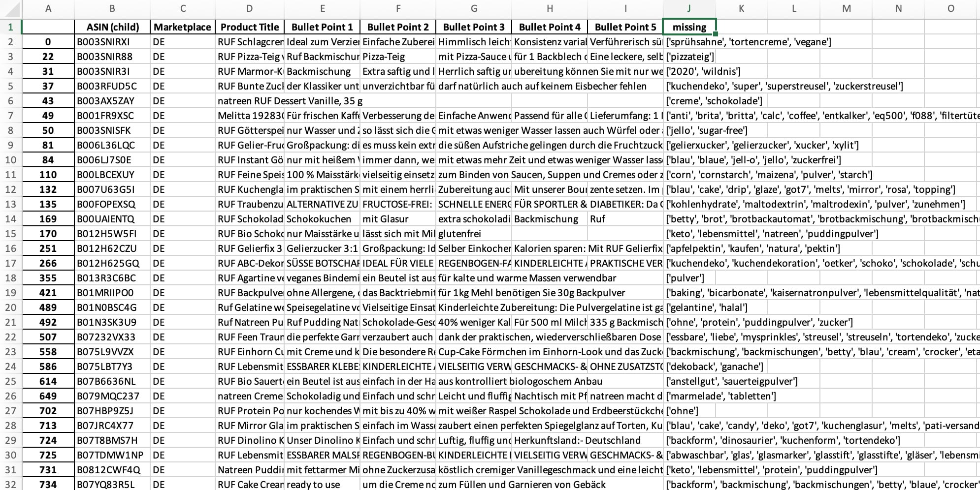Click cell with ASIN B006L36LQC
This screenshot has width=980, height=490.
pos(112,145)
